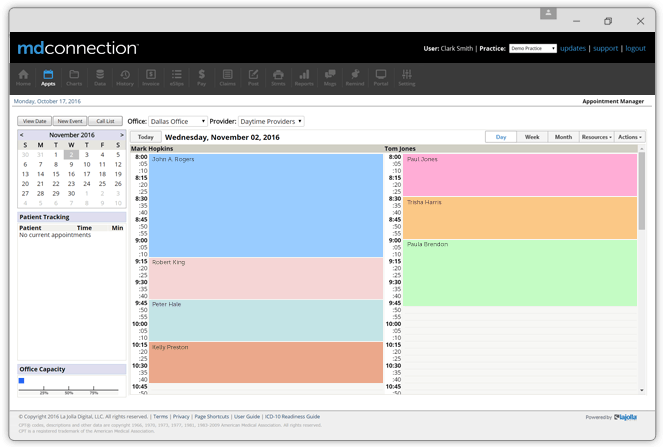Viewport: 663px width, 447px height.
Task: Select November 30 in mini calendar
Action: pyautogui.click(x=71, y=193)
